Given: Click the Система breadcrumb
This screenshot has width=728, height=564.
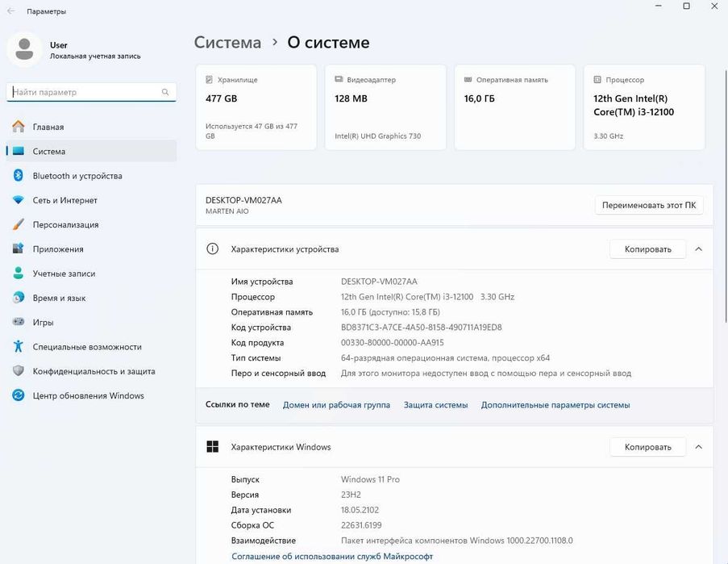Looking at the screenshot, I should [x=227, y=42].
